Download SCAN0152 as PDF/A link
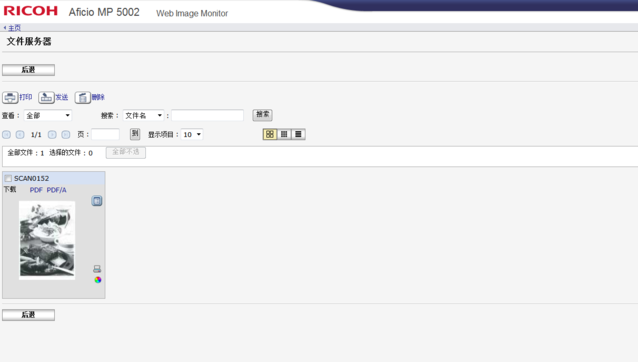638x362 pixels. click(x=56, y=190)
